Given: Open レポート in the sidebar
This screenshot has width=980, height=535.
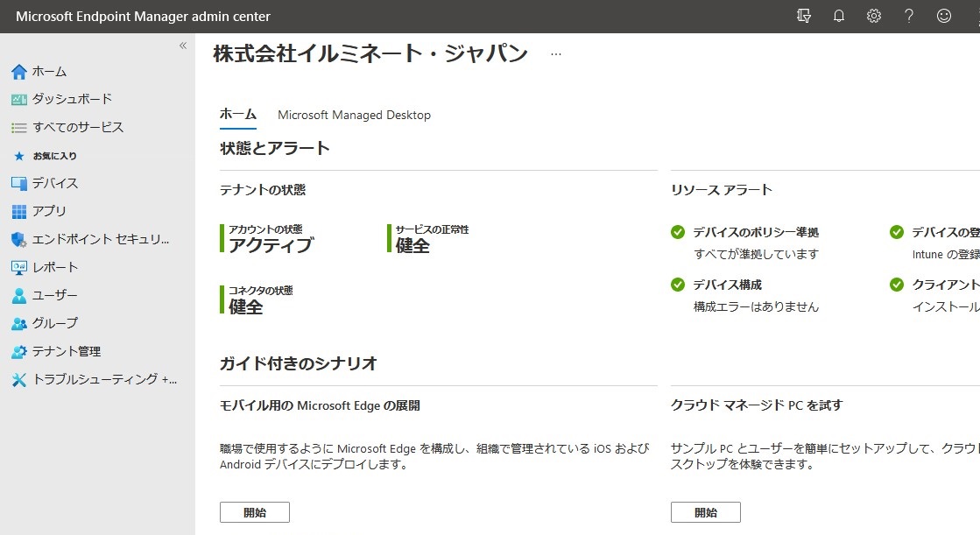Looking at the screenshot, I should (56, 268).
